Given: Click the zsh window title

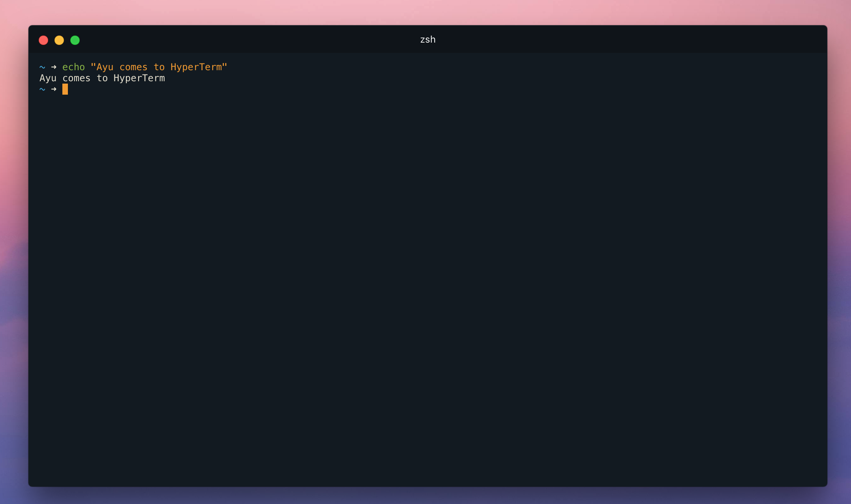Looking at the screenshot, I should point(427,39).
